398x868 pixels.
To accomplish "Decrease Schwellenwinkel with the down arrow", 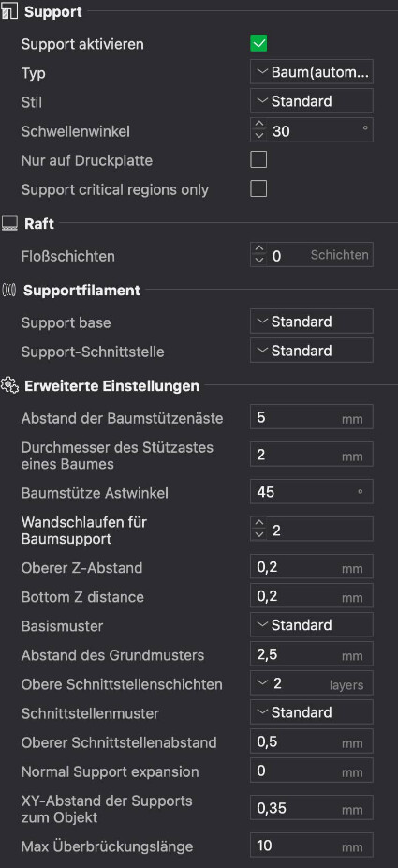I will click(x=258, y=135).
